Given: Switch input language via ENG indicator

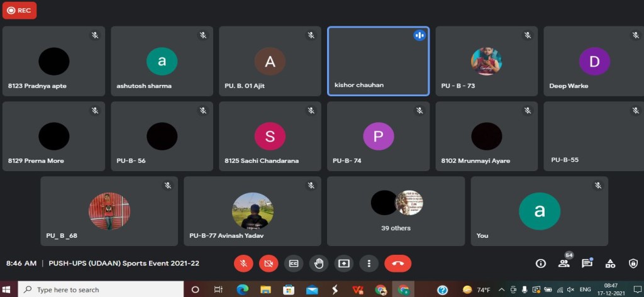Looking at the screenshot, I should coord(586,289).
